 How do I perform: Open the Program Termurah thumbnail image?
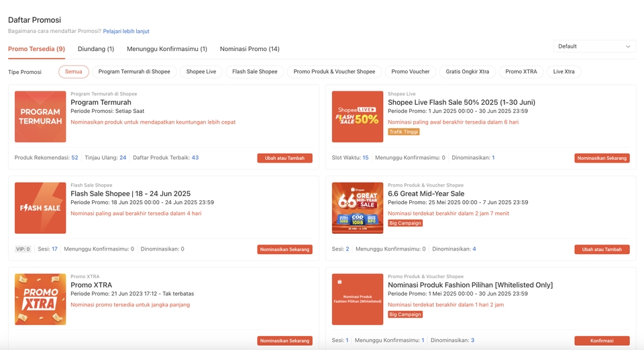(40, 117)
